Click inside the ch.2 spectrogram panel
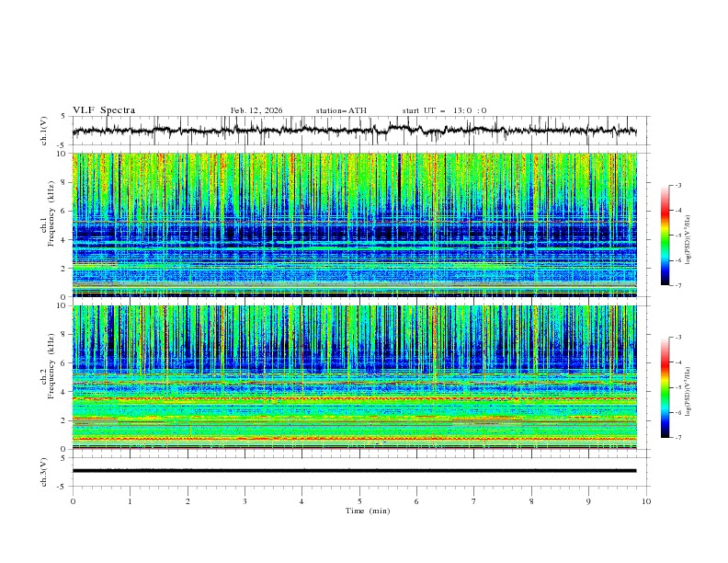The height and width of the screenshot is (563, 728). 354,377
